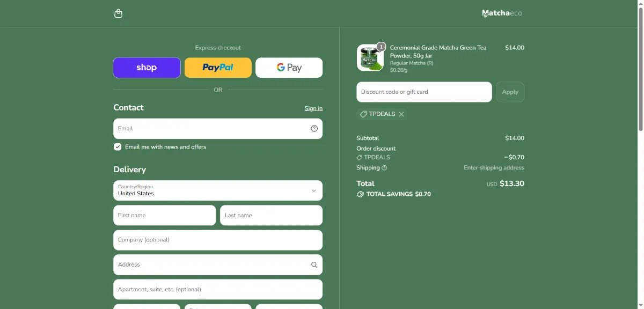Click the shipping info question mark icon
Viewport: 644px width, 309px height.
(x=384, y=168)
